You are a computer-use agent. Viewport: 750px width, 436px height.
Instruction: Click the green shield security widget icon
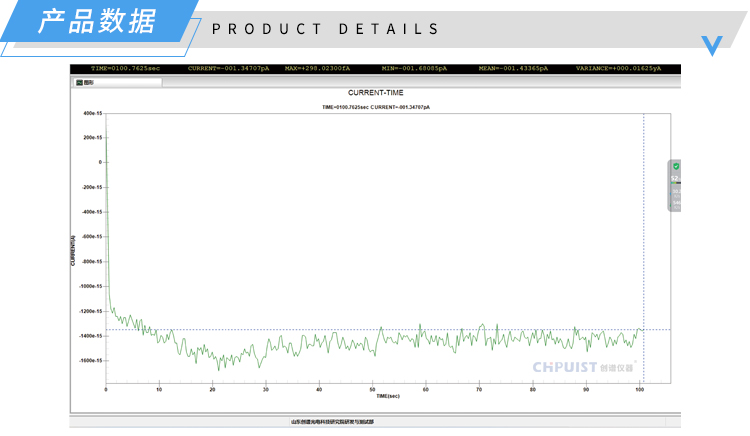click(676, 166)
